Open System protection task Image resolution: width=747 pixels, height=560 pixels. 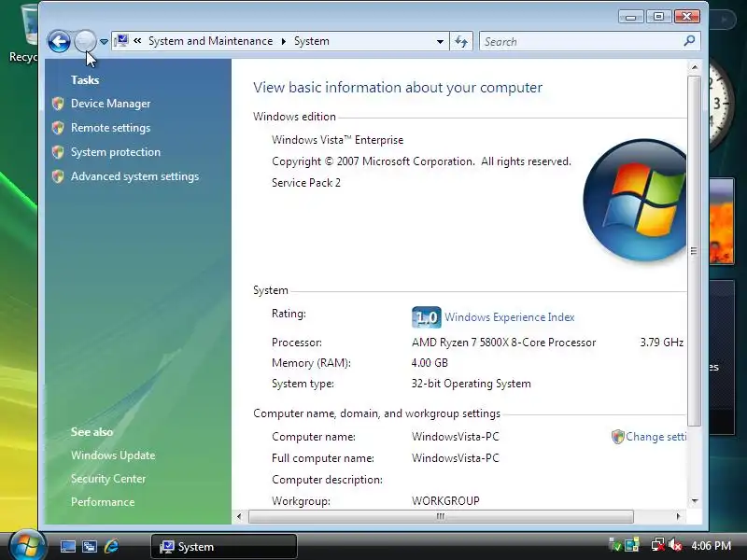coord(116,152)
